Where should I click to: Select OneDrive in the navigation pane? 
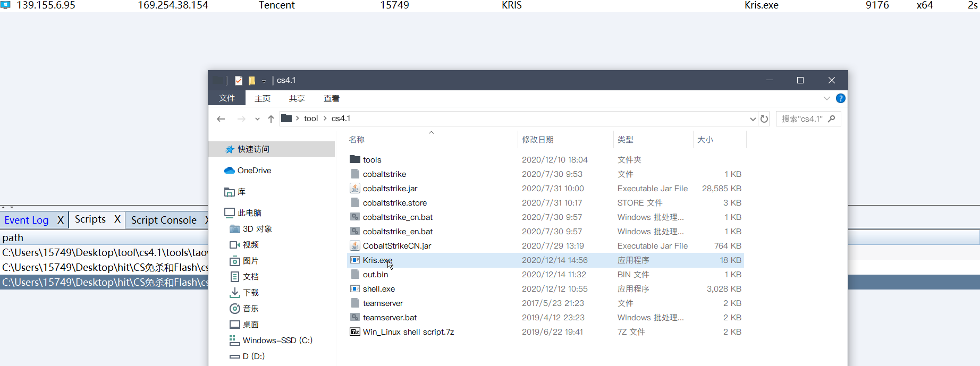[x=254, y=171]
